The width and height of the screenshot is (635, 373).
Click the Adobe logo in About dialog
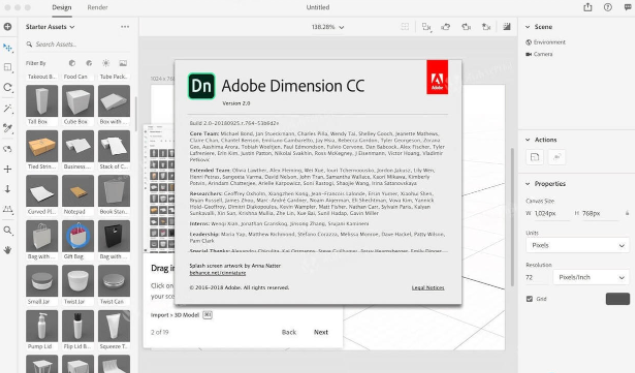(437, 77)
